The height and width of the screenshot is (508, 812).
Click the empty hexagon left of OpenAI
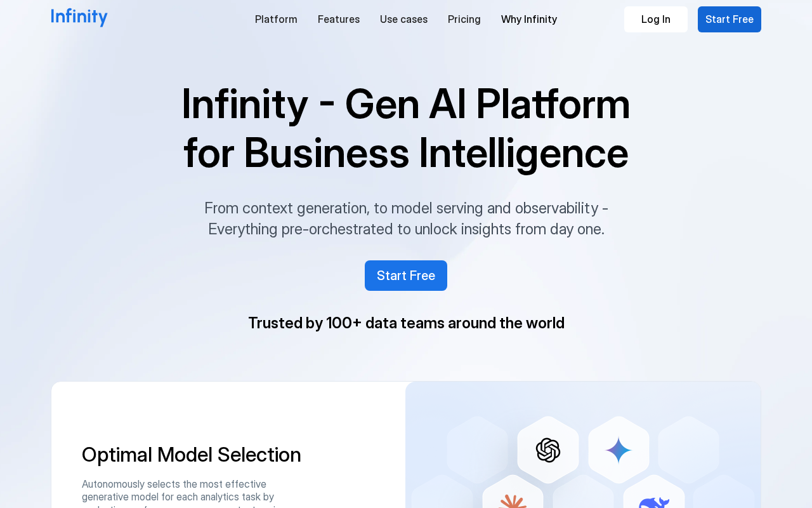point(477,450)
